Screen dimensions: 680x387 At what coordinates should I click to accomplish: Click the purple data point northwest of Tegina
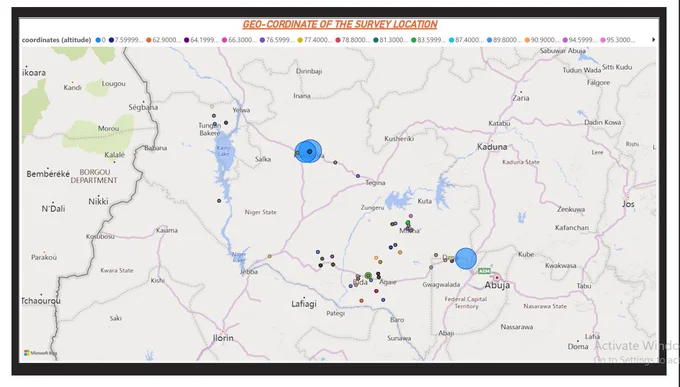point(358,176)
